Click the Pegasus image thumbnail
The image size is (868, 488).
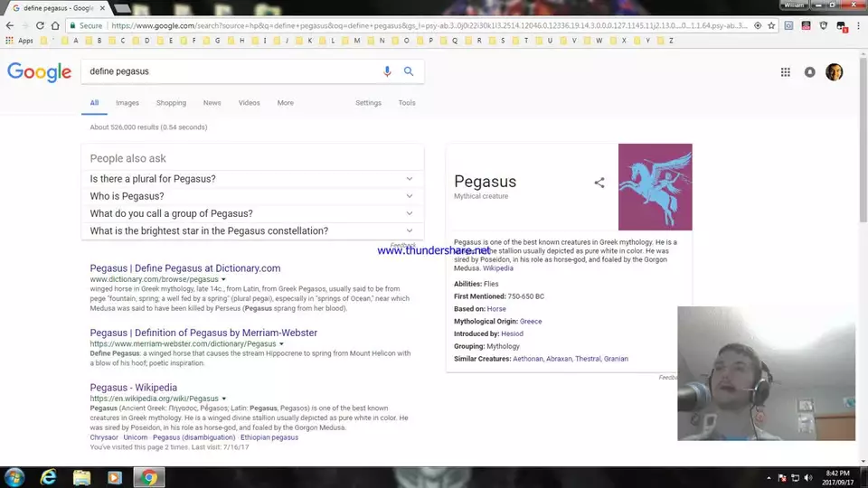pyautogui.click(x=655, y=187)
